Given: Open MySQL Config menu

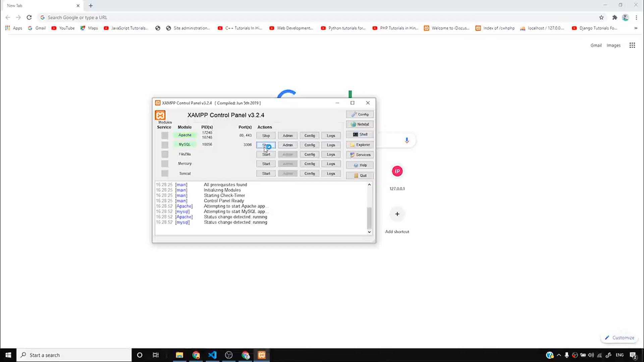Looking at the screenshot, I should 310,145.
